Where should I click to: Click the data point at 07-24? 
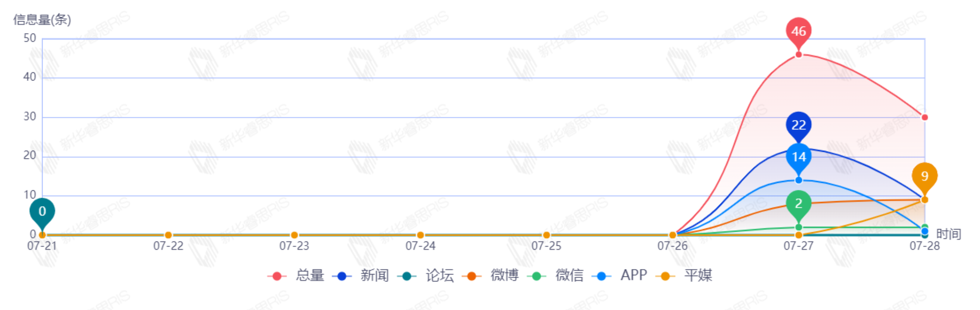tap(420, 235)
